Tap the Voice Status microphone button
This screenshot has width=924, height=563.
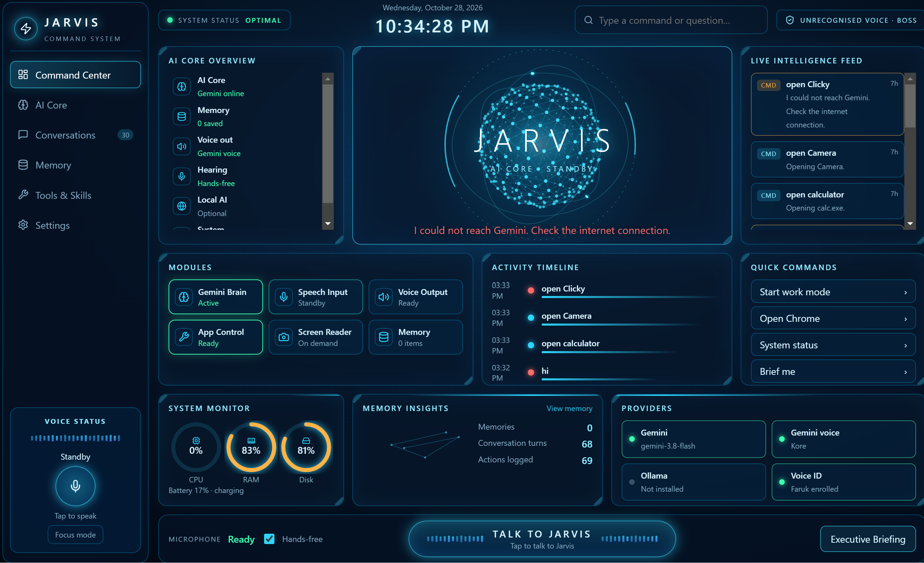click(76, 486)
